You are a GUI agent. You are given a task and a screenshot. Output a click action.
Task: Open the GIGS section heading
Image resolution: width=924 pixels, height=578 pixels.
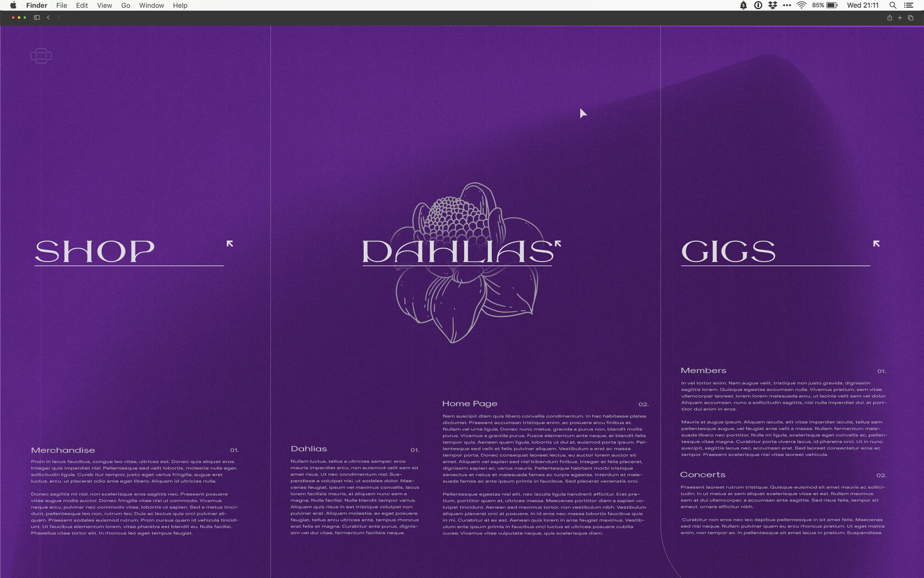coord(728,252)
